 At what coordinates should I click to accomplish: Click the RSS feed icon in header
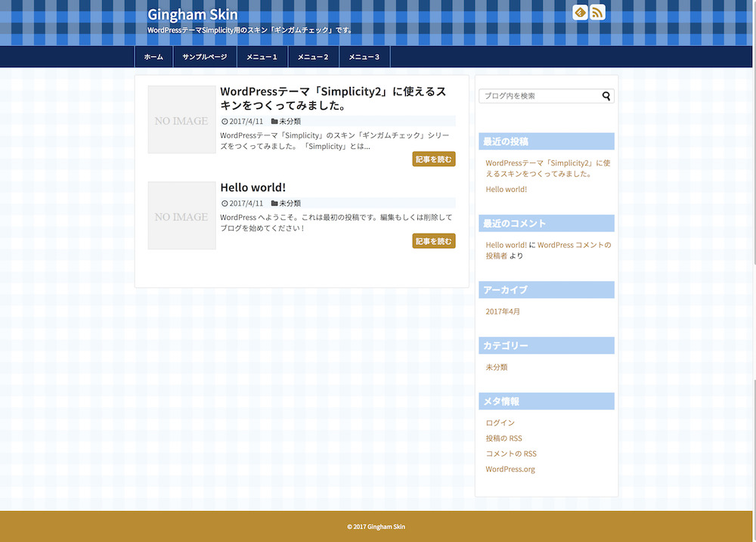click(597, 12)
